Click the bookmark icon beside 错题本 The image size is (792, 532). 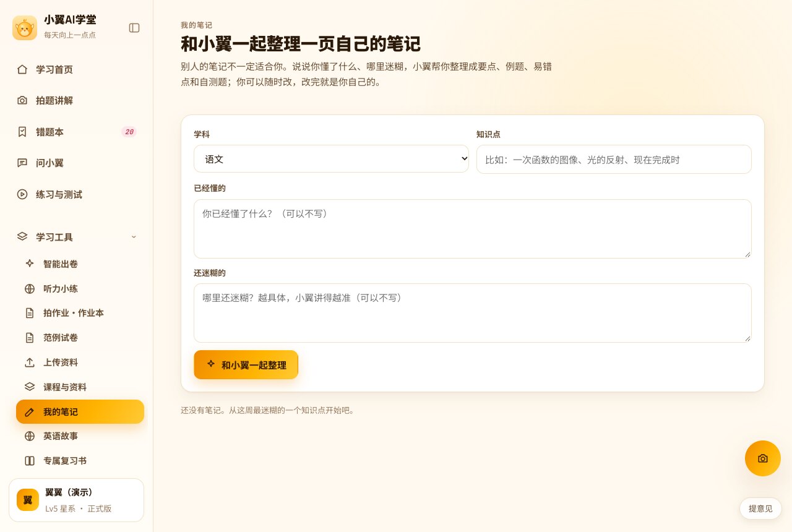[x=22, y=132]
